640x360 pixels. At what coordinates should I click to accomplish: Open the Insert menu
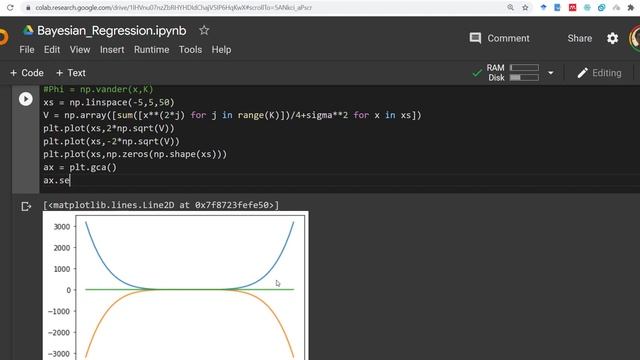tap(112, 50)
